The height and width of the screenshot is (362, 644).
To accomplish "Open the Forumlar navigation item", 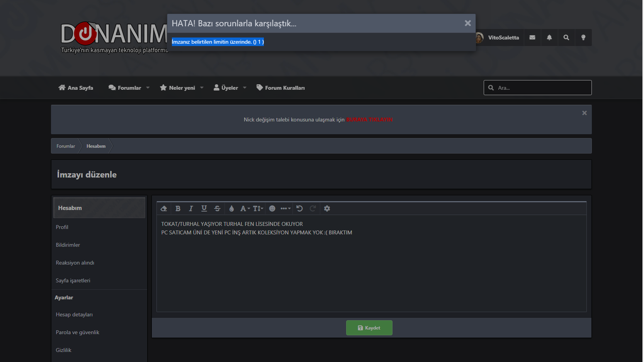I will [x=125, y=88].
